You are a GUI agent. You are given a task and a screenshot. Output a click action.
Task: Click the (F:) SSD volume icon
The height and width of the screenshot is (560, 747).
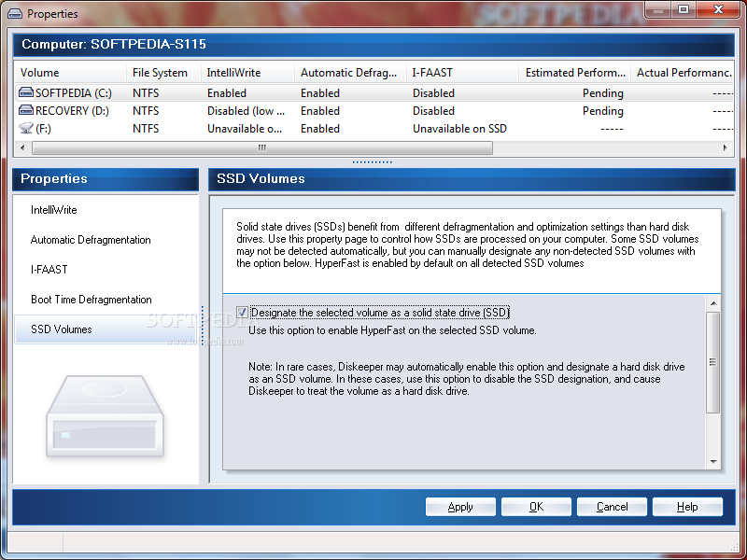click(x=26, y=128)
